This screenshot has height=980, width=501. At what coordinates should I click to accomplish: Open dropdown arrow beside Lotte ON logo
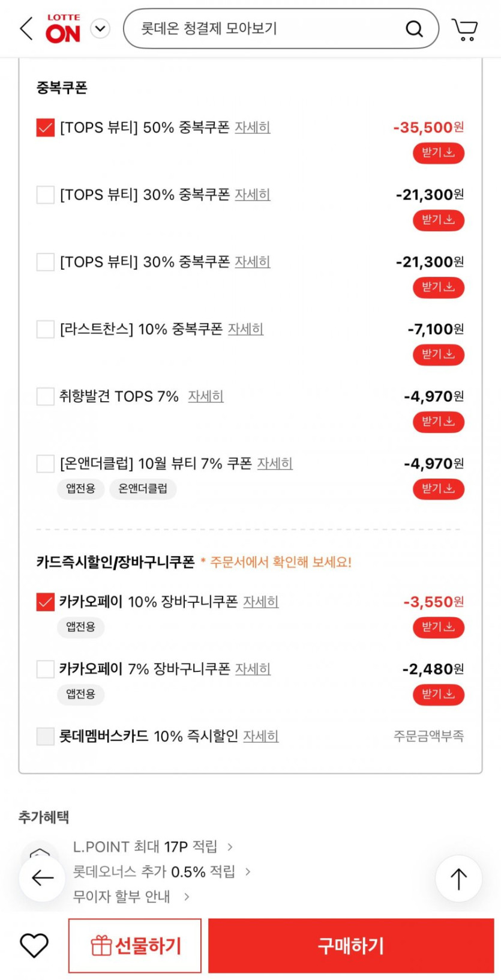100,29
